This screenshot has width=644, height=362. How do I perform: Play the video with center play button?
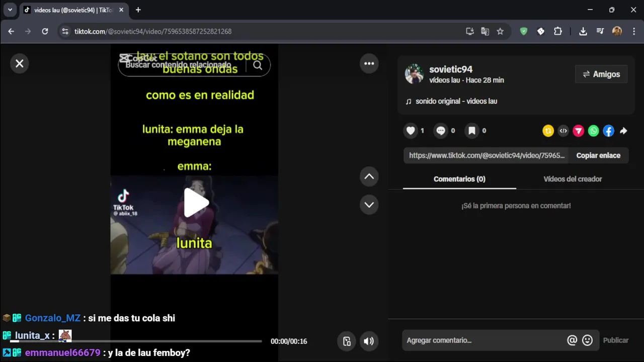195,203
